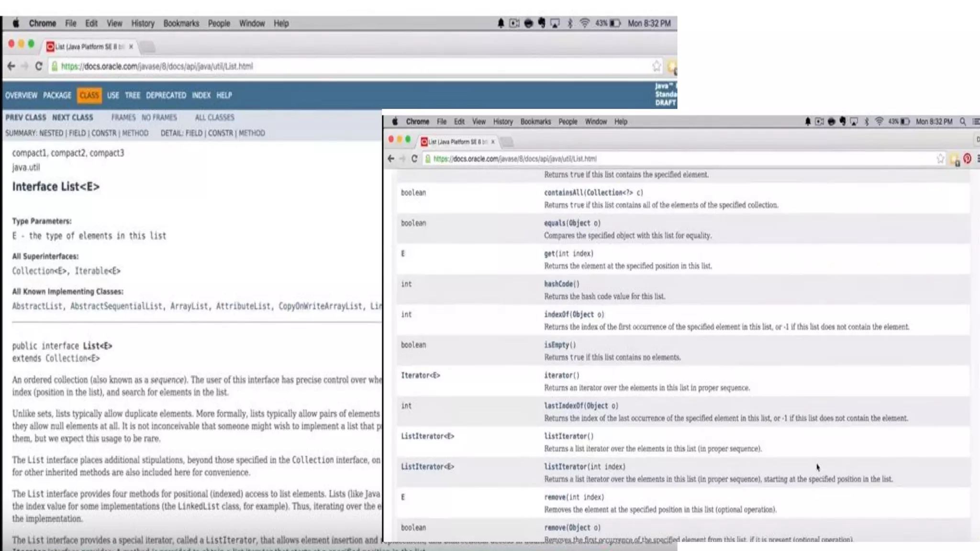Click notification bell in back window menu bar

[x=501, y=23]
